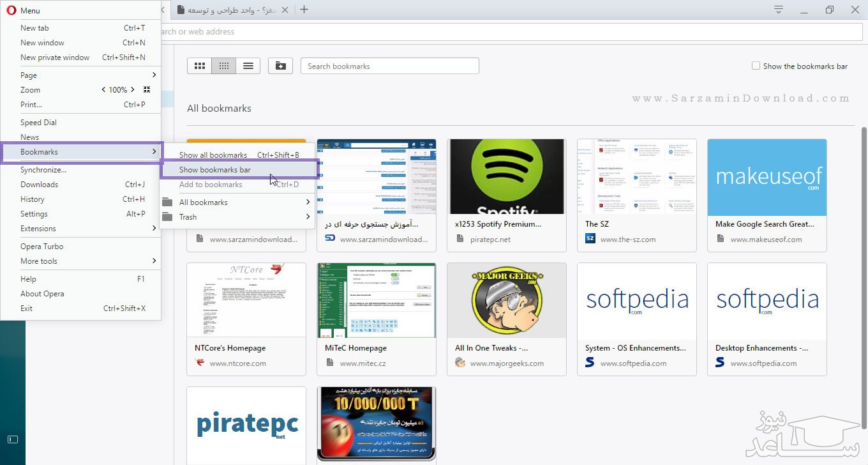This screenshot has height=465, width=868.
Task: Click the The SZ favicon
Action: click(x=590, y=239)
